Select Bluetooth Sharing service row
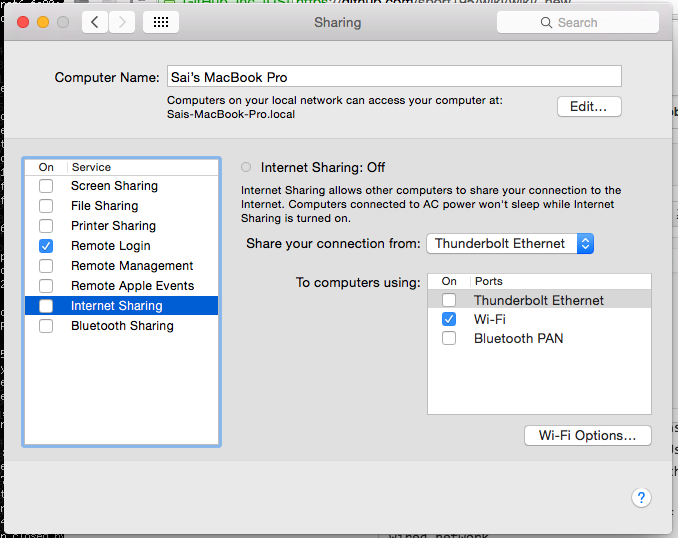The image size is (678, 538). click(x=122, y=326)
